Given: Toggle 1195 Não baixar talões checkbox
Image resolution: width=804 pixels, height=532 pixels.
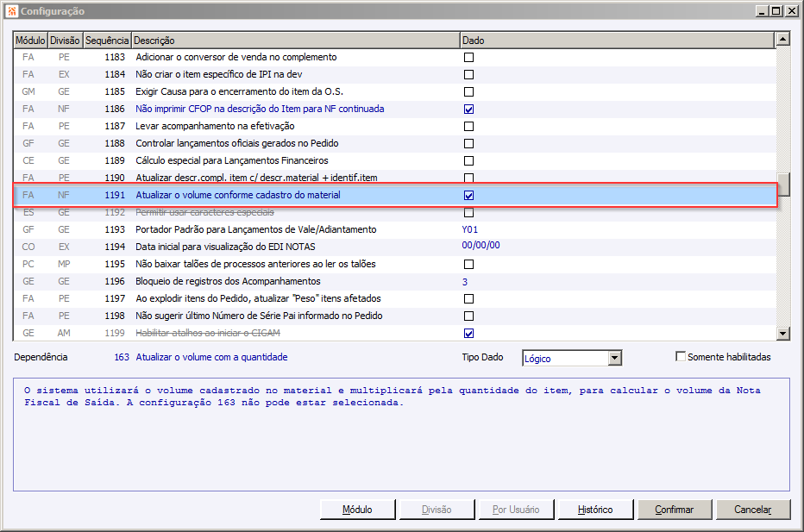Looking at the screenshot, I should click(468, 265).
